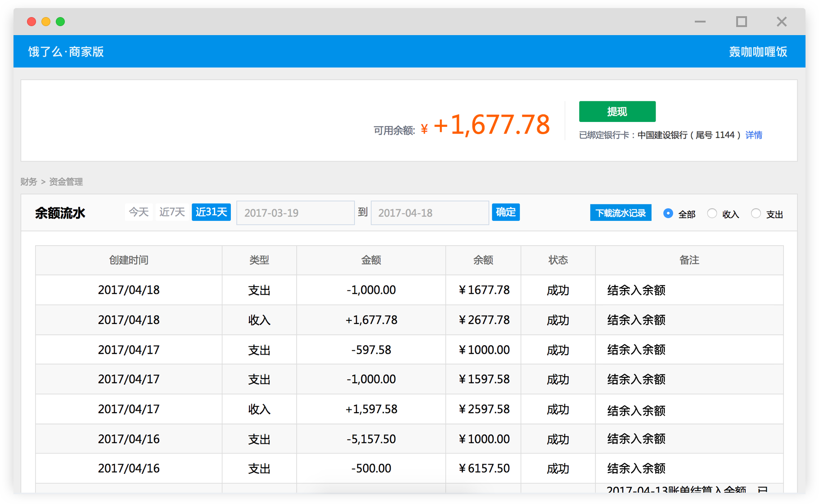
Task: Open the end date picker showing 2017-04-18
Action: pyautogui.click(x=429, y=212)
